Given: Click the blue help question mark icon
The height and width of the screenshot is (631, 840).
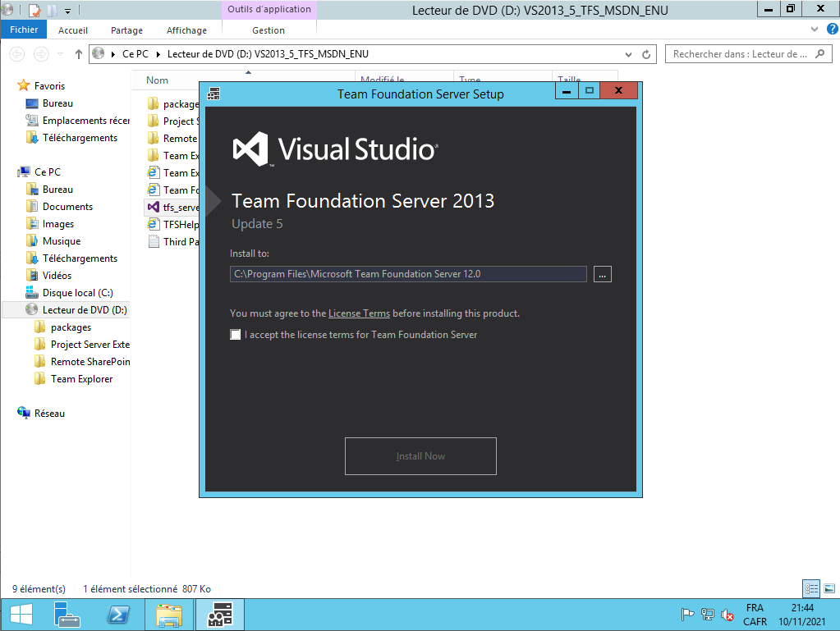Looking at the screenshot, I should point(831,28).
